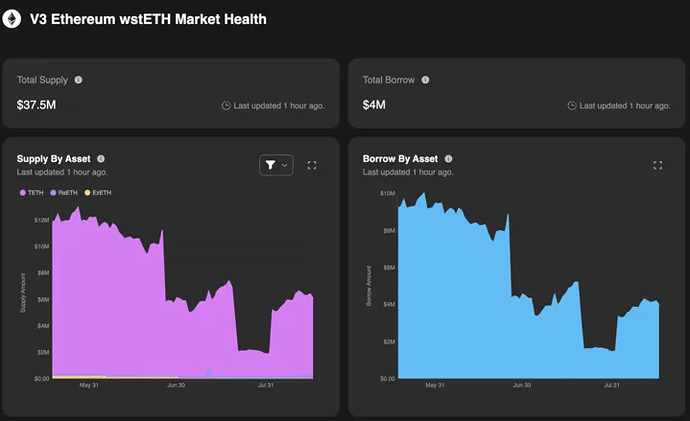Expand Supply By Asset chart to fullscreen

pyautogui.click(x=312, y=165)
